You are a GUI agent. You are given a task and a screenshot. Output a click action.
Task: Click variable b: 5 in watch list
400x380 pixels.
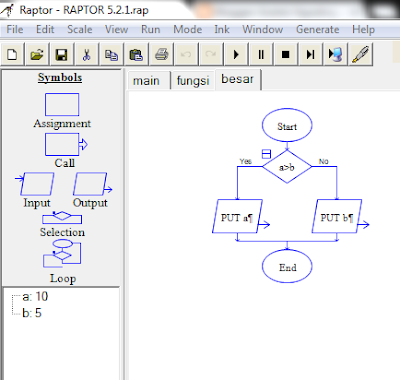coord(32,313)
